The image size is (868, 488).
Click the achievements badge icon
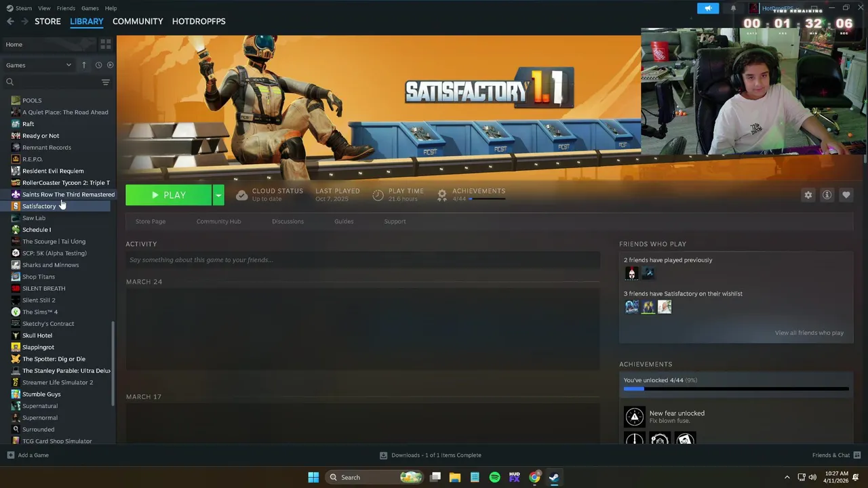point(442,195)
